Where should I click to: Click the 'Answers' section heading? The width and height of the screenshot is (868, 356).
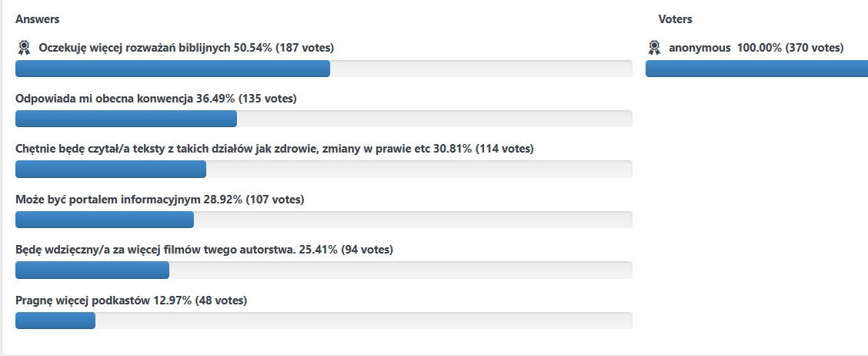click(37, 19)
